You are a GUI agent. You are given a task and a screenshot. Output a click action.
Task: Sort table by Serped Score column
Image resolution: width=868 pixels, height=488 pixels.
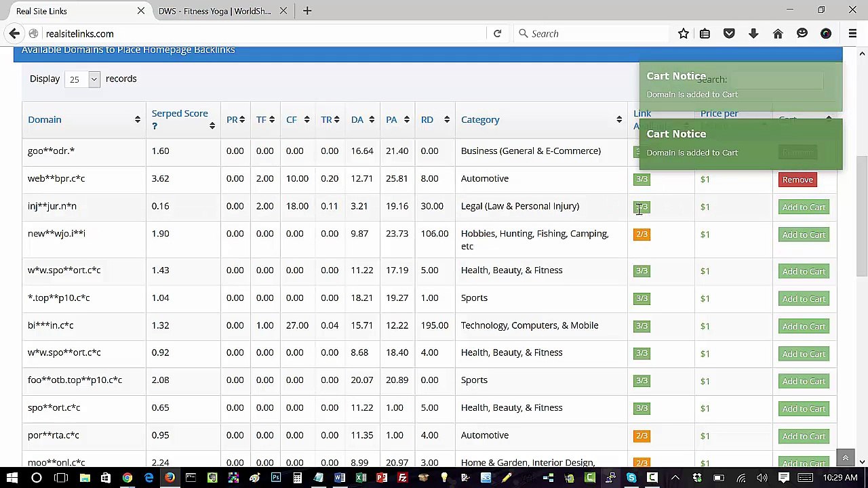(x=183, y=119)
